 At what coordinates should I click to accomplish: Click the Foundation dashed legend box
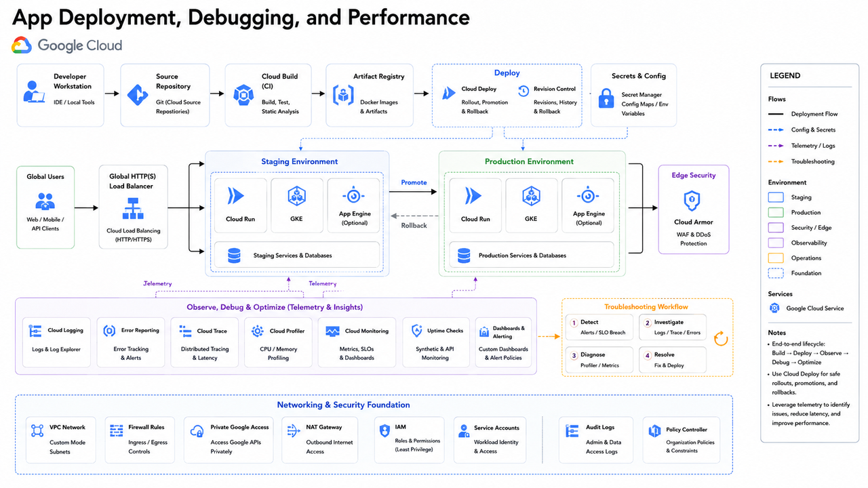pyautogui.click(x=776, y=273)
